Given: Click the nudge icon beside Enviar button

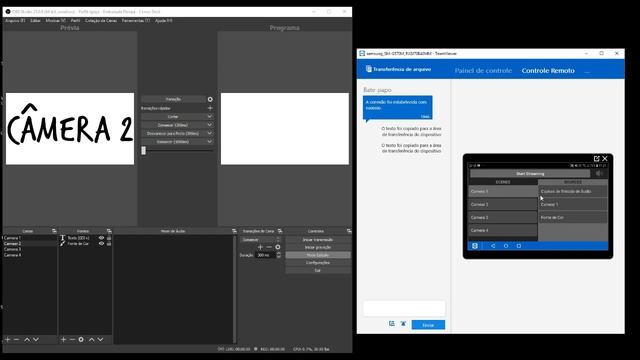Looking at the screenshot, I should 403,324.
